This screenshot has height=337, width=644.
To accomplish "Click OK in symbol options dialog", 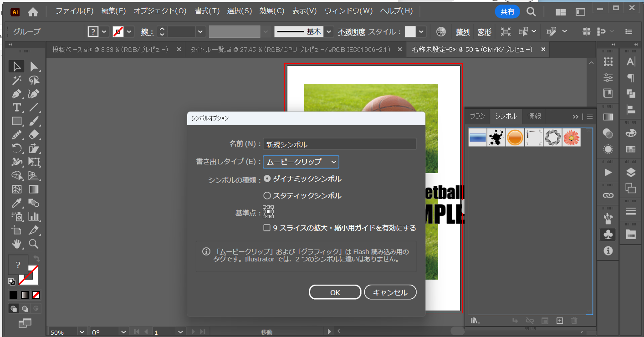I will tap(335, 292).
